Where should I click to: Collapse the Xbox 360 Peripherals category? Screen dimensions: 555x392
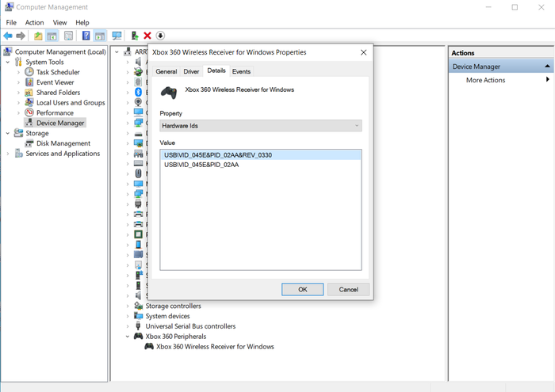(128, 337)
